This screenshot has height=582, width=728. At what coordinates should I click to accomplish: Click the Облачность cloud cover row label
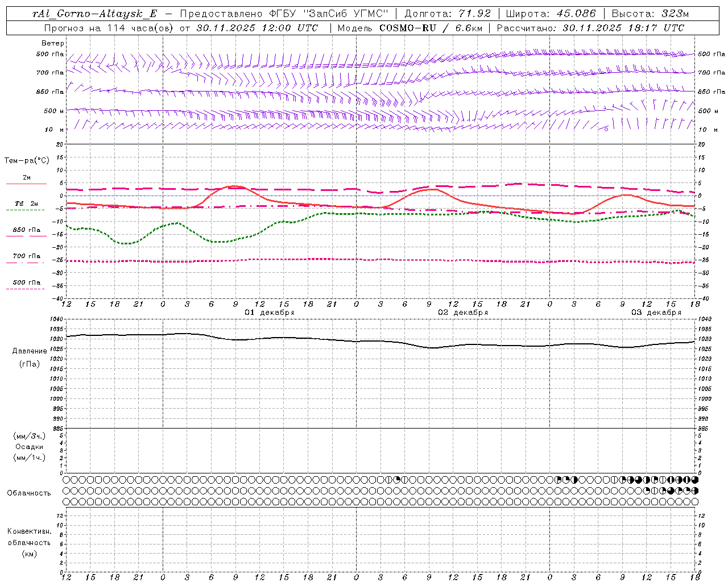[29, 493]
